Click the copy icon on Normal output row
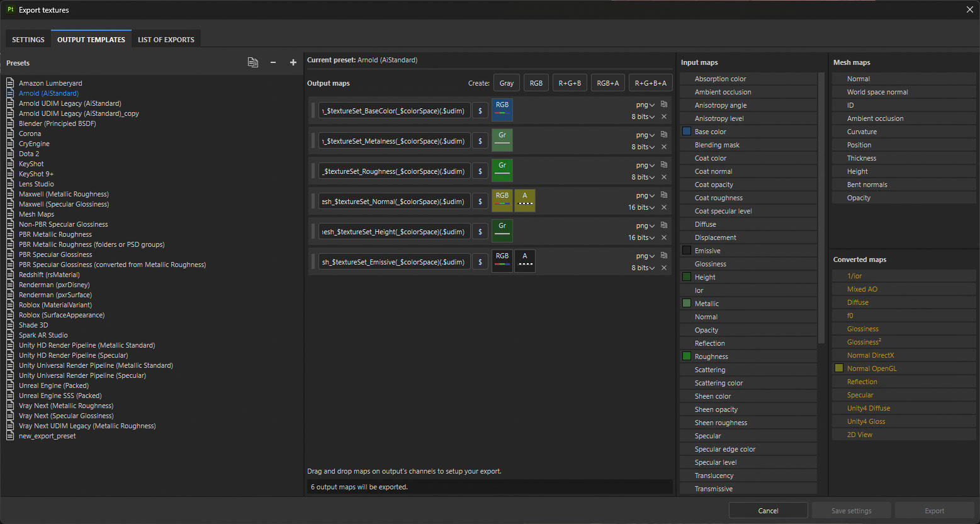980x524 pixels. (x=664, y=195)
